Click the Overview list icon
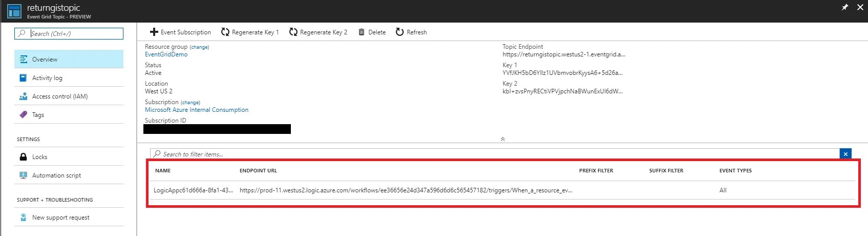This screenshot has height=236, width=868. (23, 60)
